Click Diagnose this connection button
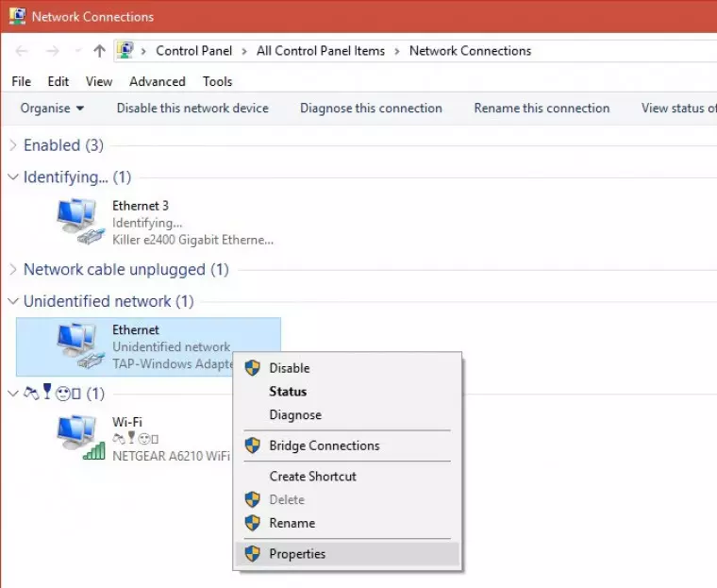The image size is (717, 588). pyautogui.click(x=371, y=109)
